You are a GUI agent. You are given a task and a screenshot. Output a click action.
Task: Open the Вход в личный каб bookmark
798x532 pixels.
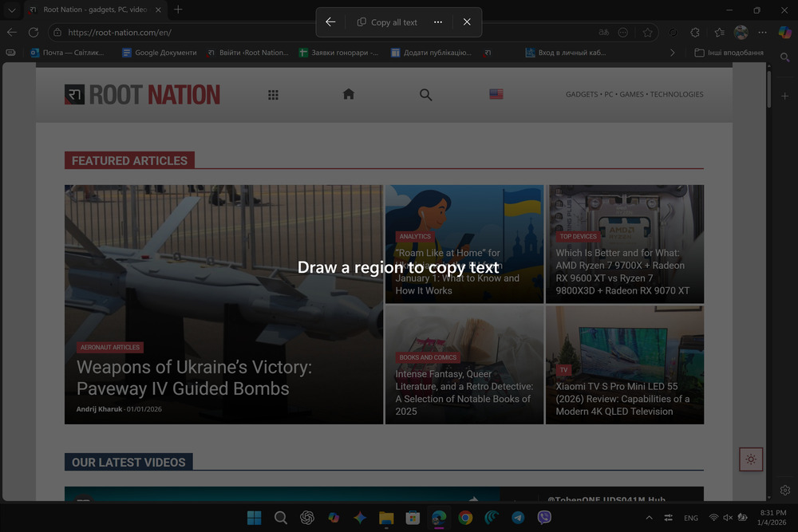point(566,53)
